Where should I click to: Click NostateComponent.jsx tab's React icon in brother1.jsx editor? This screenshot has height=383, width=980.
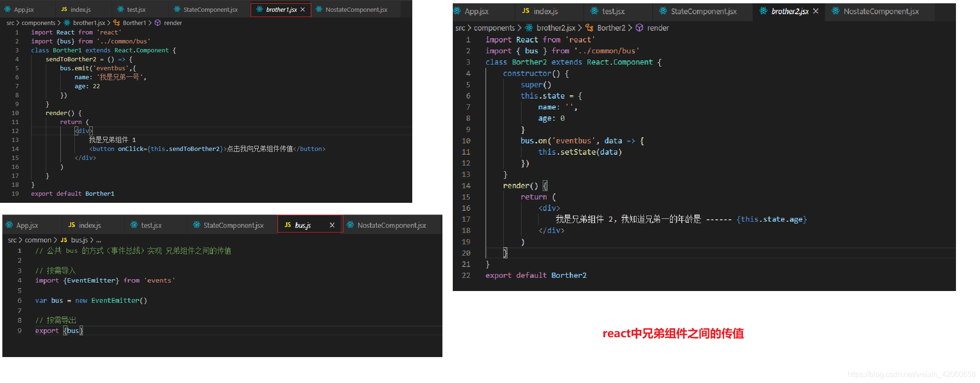pos(319,9)
